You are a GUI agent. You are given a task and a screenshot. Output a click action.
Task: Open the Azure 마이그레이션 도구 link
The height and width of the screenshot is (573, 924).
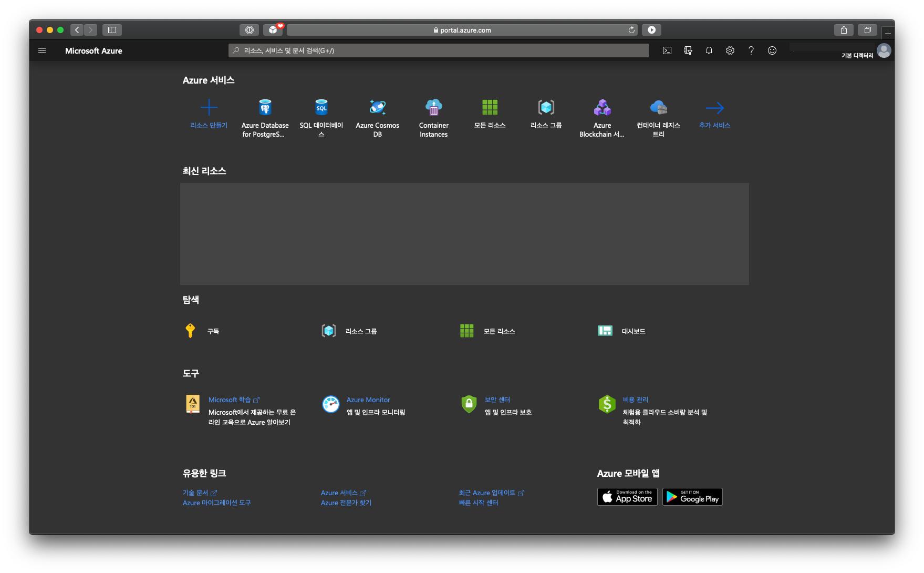coord(217,503)
